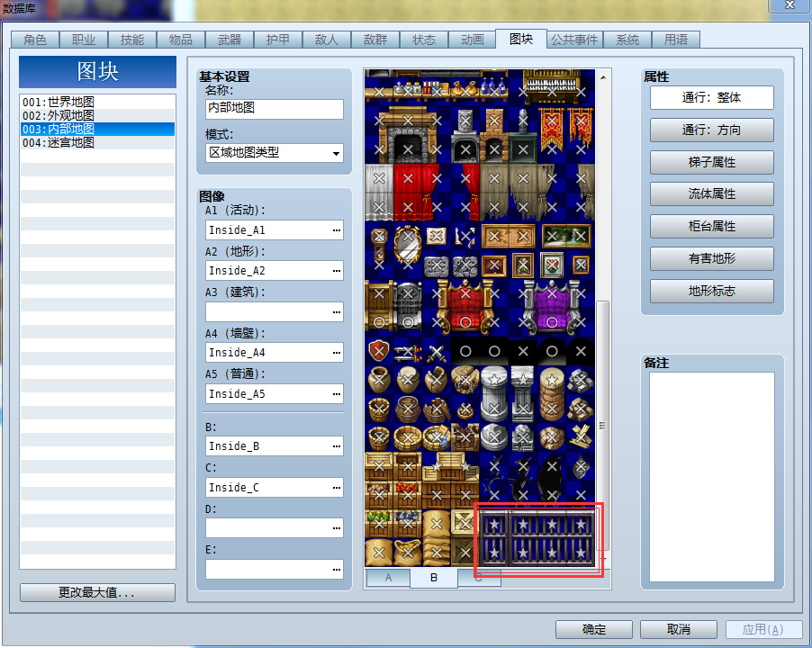Switch to the 角色 tab
812x648 pixels.
click(x=35, y=40)
